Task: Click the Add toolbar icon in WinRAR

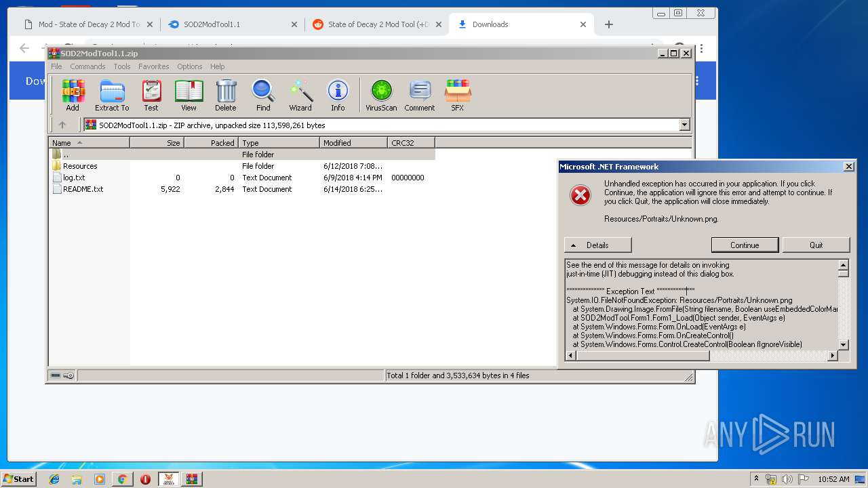Action: click(73, 95)
